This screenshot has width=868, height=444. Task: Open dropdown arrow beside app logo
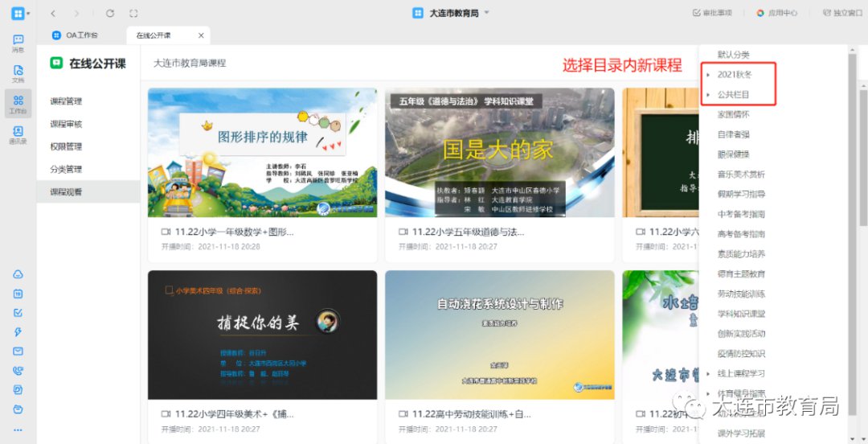coord(28,14)
